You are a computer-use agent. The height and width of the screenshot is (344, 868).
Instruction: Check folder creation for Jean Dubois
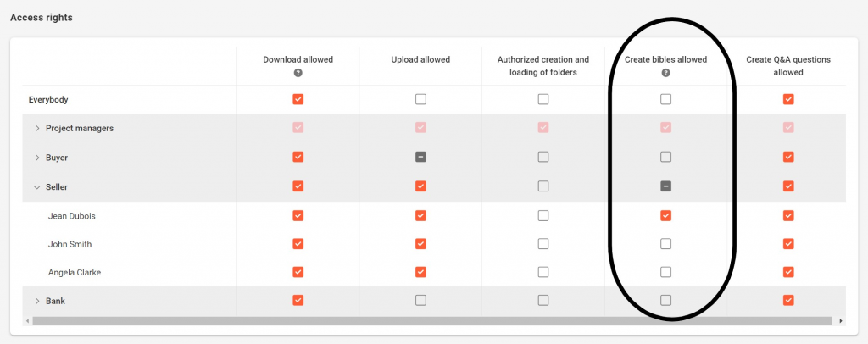point(543,215)
